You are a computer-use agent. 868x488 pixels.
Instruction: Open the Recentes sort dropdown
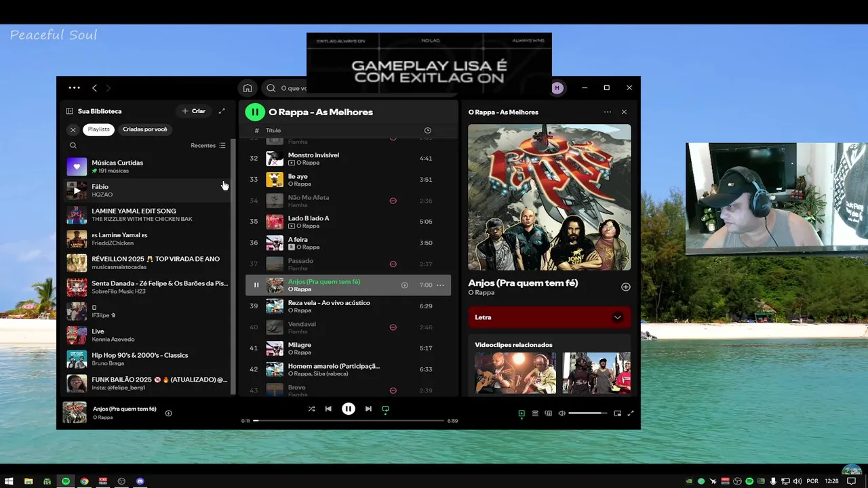(x=208, y=145)
